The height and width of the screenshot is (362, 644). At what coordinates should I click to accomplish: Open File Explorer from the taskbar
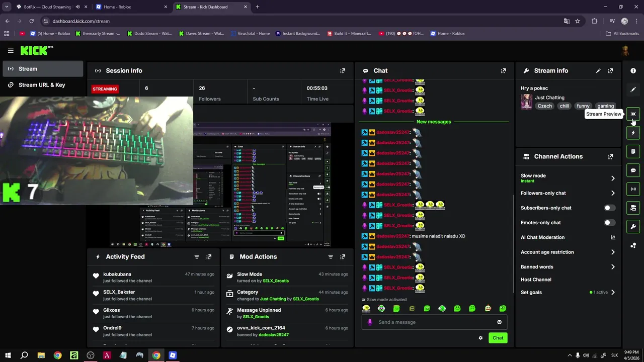click(41, 355)
